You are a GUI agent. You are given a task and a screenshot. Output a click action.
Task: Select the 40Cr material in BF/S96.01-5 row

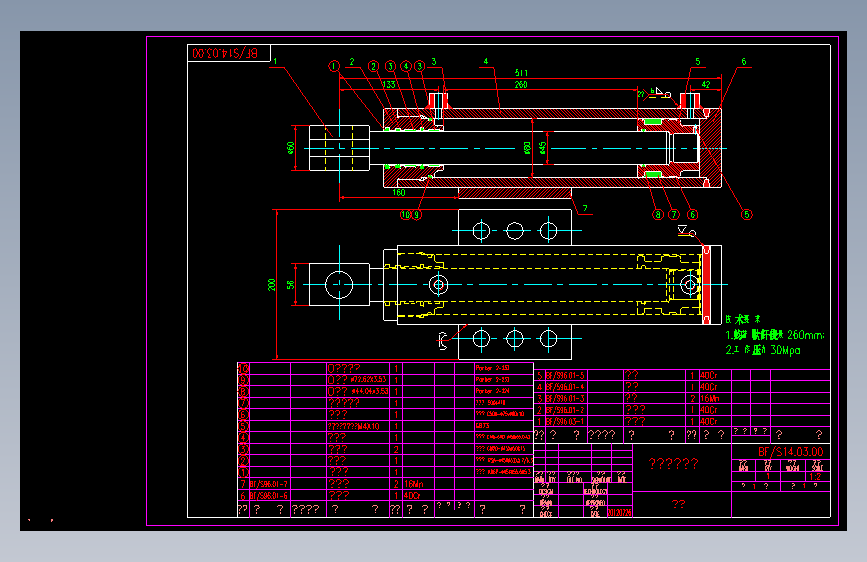pos(708,376)
